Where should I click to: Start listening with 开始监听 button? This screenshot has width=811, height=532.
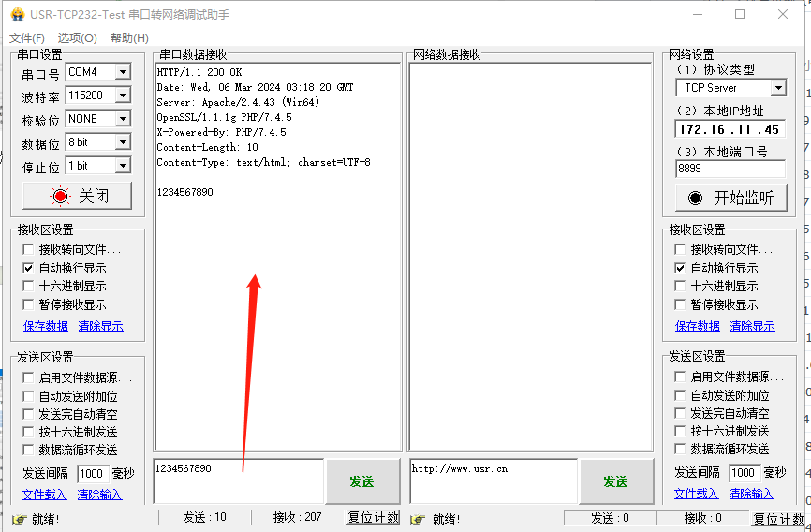coord(731,198)
